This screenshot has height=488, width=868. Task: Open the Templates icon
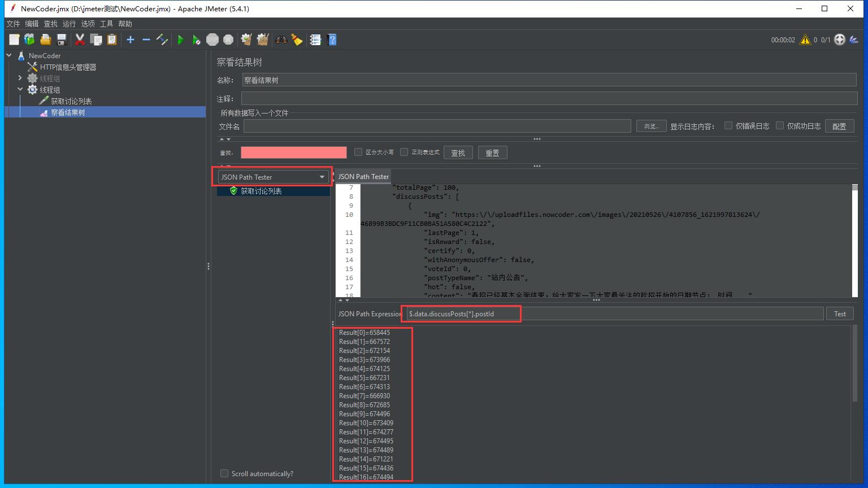[29, 40]
